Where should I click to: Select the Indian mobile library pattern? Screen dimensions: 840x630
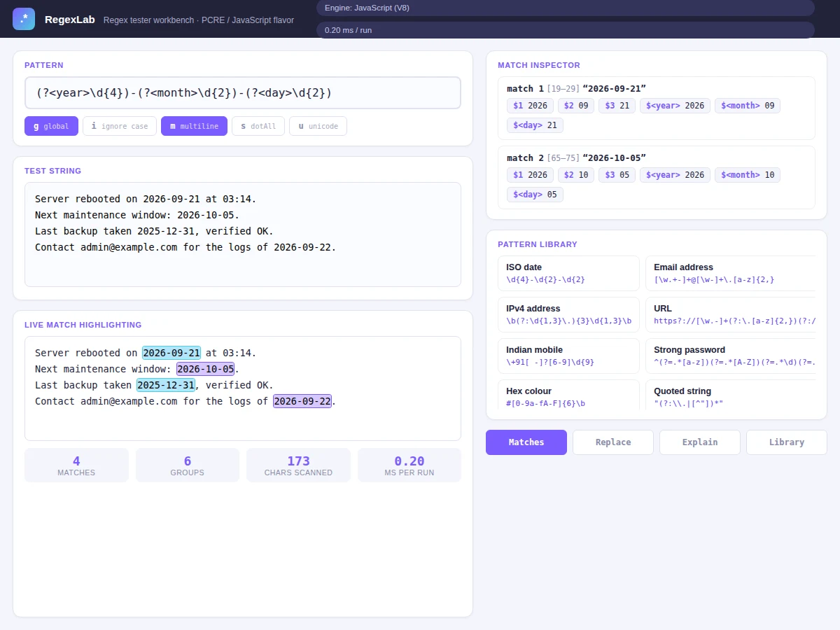[568, 356]
